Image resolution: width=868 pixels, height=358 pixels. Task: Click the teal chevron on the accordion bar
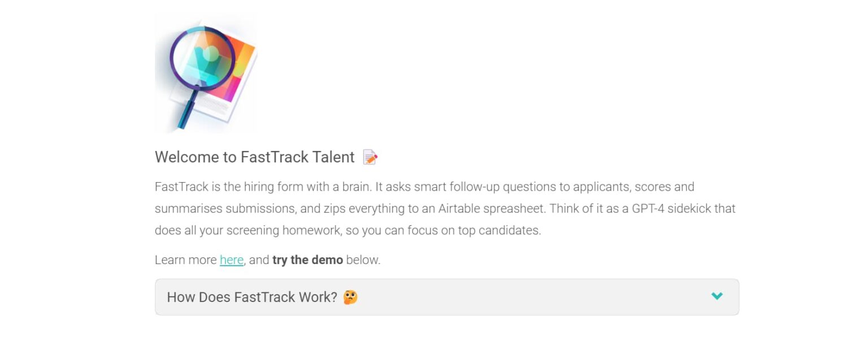point(717,296)
